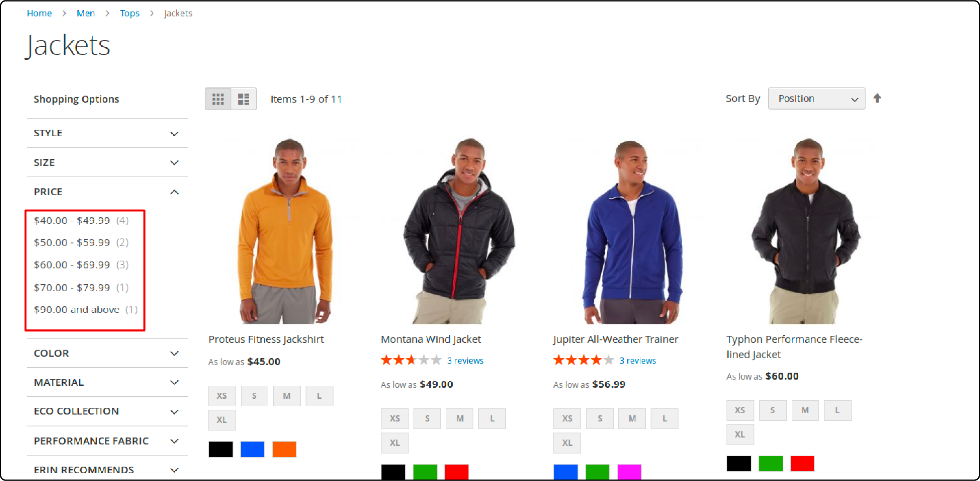Image resolution: width=980 pixels, height=481 pixels.
Task: Switch to list view layout
Action: pyautogui.click(x=244, y=98)
